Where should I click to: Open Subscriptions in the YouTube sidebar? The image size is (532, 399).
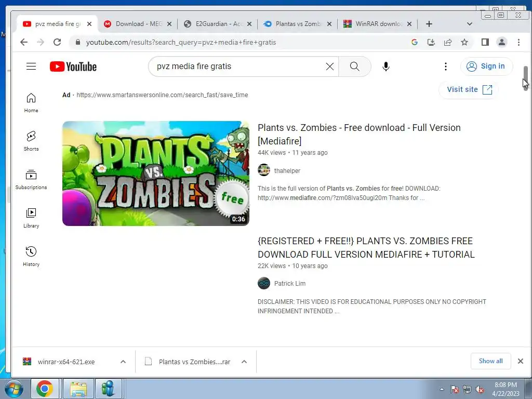(31, 179)
